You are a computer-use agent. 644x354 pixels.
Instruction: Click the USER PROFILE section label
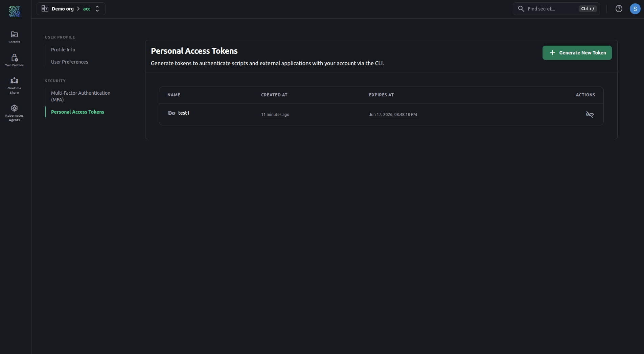[x=60, y=37]
